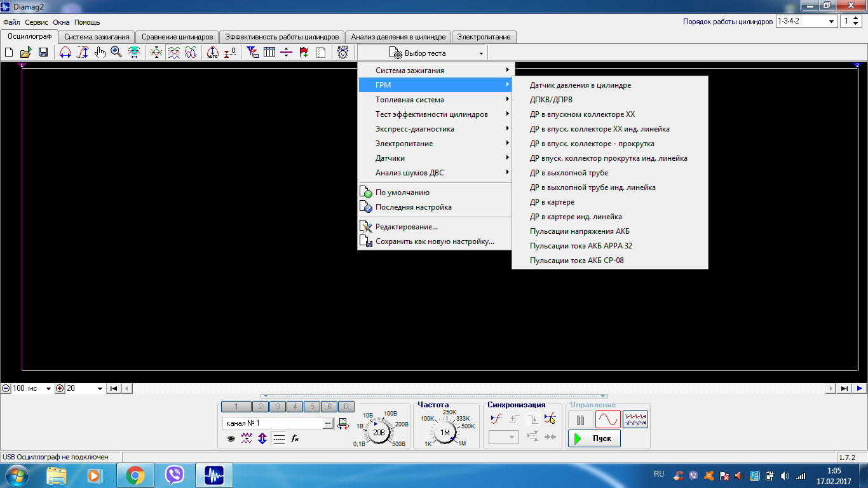Start acquisition with Пуск button
Screen dimensions: 868x488
pyautogui.click(x=594, y=438)
